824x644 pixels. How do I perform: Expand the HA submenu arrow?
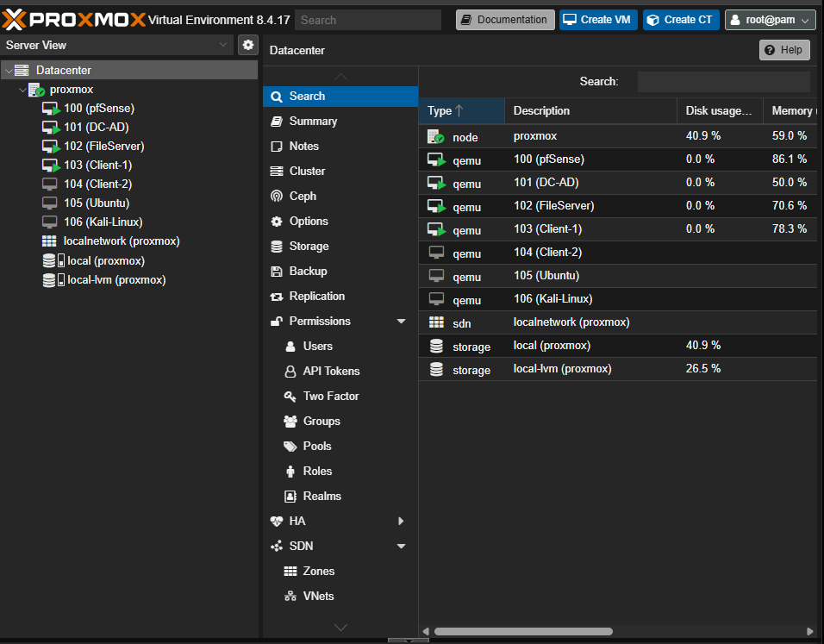pos(401,521)
